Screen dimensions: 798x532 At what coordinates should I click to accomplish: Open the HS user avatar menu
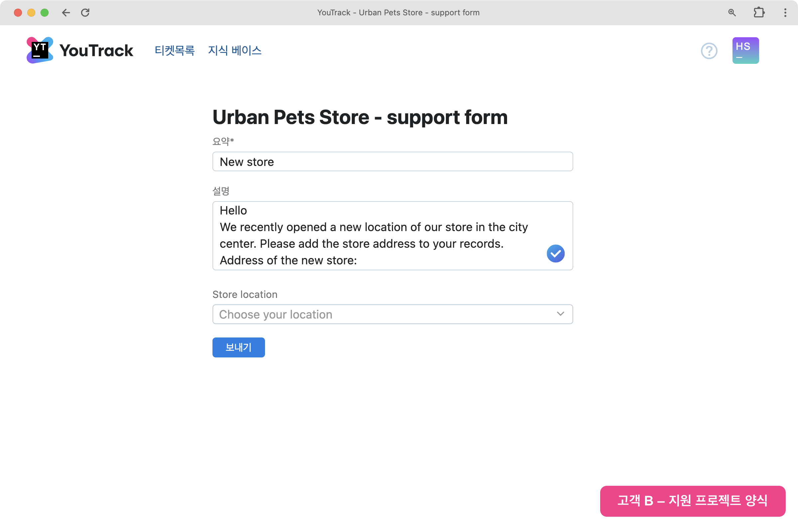(745, 51)
